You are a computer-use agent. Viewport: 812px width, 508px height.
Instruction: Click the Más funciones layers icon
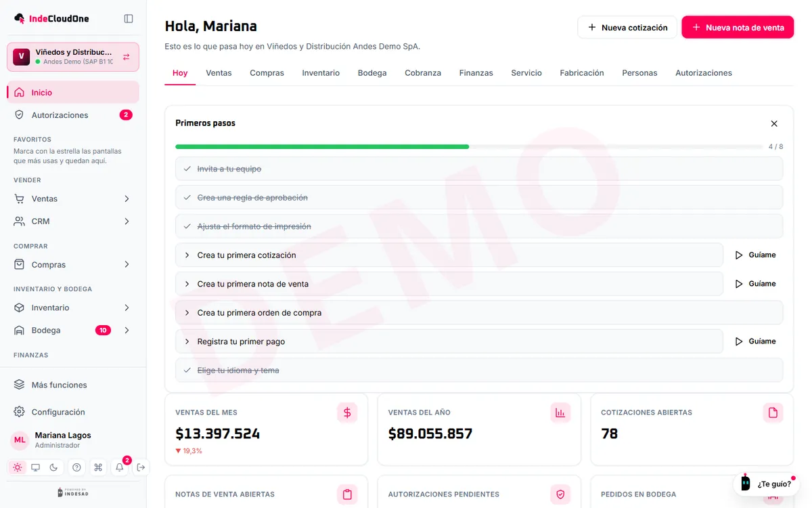tap(19, 385)
